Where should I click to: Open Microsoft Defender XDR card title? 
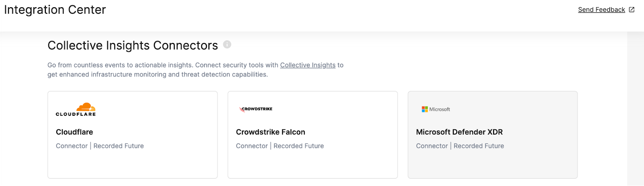[x=459, y=132]
